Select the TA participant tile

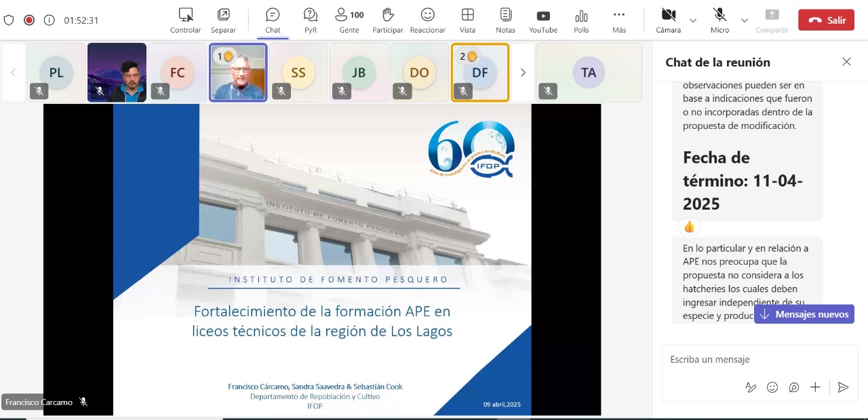click(x=589, y=73)
